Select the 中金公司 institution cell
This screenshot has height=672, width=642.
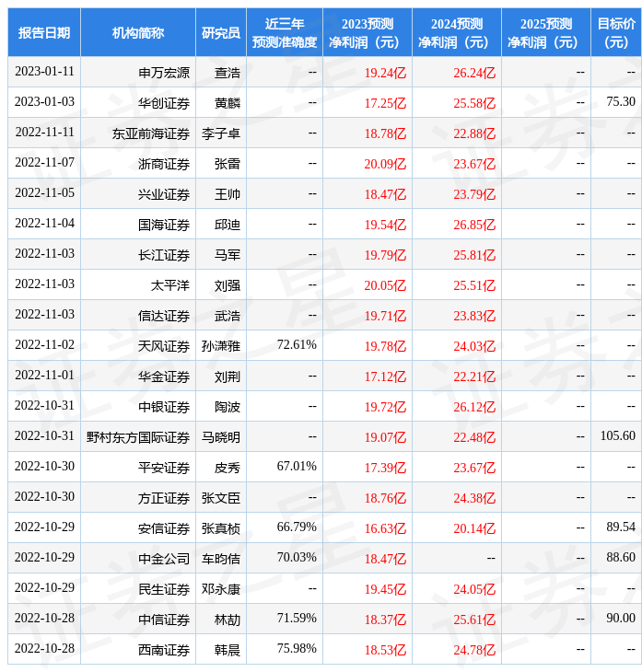[138, 559]
